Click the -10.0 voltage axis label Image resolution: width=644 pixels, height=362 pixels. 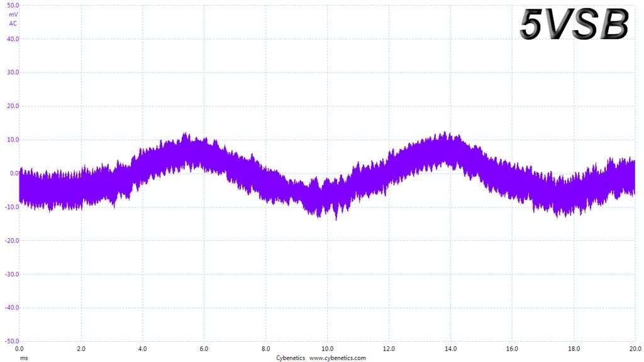12,207
